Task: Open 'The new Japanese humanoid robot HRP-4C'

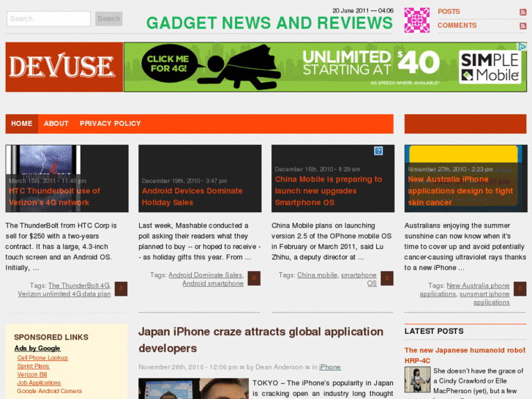Action: (465, 355)
